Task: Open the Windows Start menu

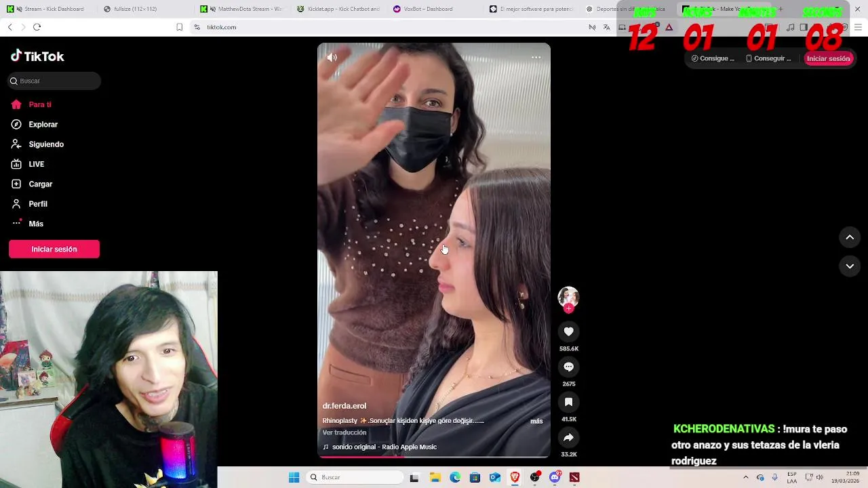Action: (x=294, y=477)
